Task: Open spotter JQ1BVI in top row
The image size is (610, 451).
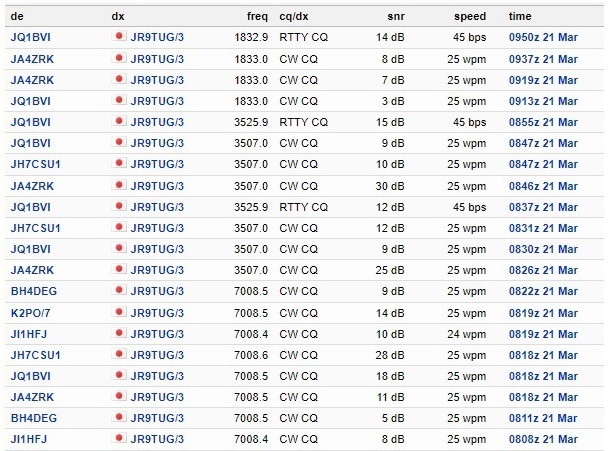Action: pos(30,37)
